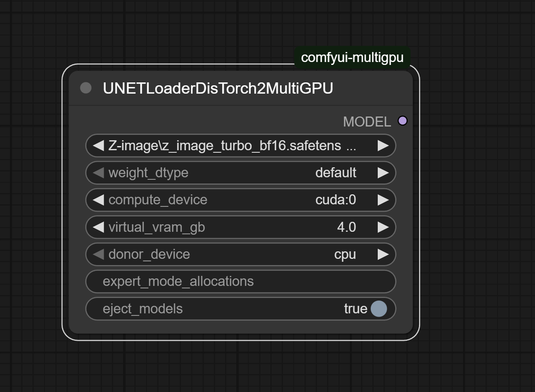Step weight_dtype to next option

pyautogui.click(x=383, y=173)
